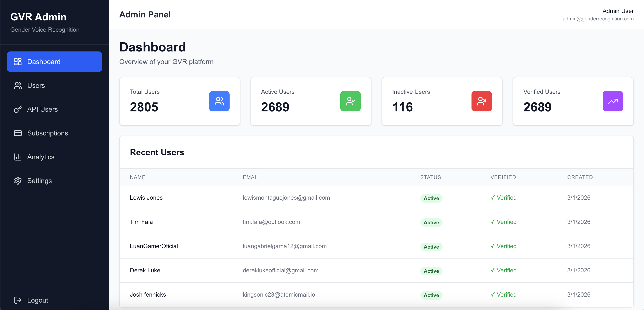Click the NAME column header
The height and width of the screenshot is (310, 644).
(138, 177)
